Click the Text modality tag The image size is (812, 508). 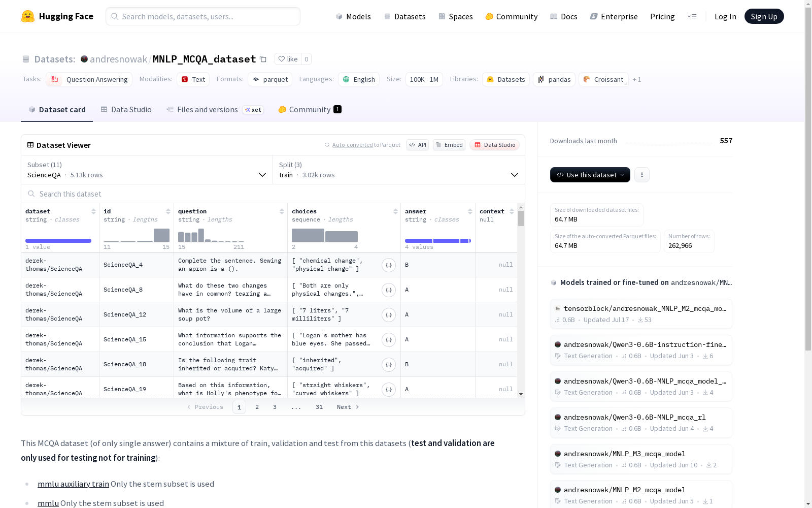(x=193, y=79)
